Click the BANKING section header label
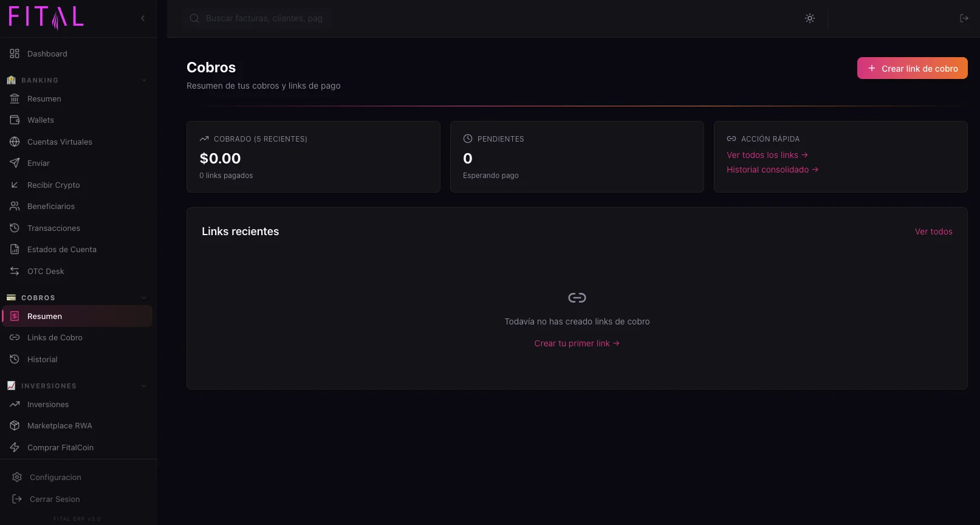This screenshot has width=980, height=525. [x=39, y=80]
